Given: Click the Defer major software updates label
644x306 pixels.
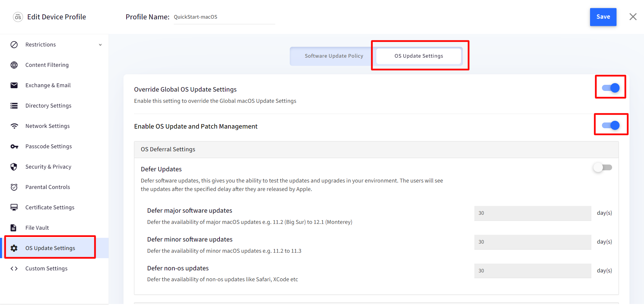Looking at the screenshot, I should pyautogui.click(x=190, y=210).
